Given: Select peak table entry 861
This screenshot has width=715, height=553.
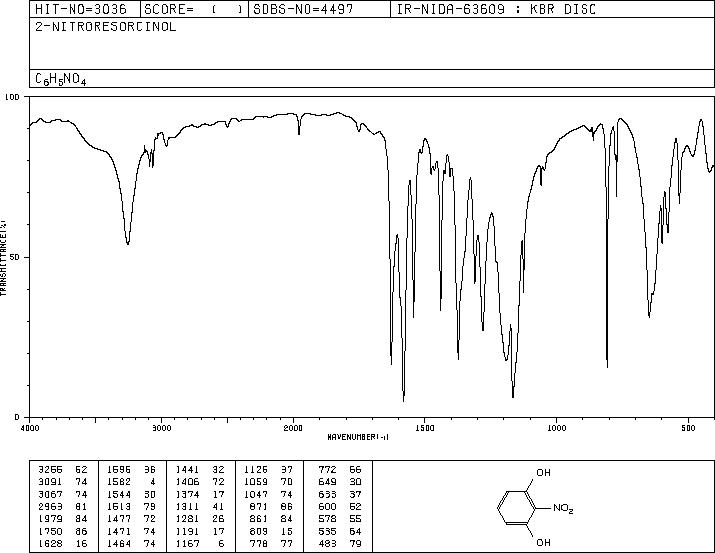Looking at the screenshot, I should 259,519.
